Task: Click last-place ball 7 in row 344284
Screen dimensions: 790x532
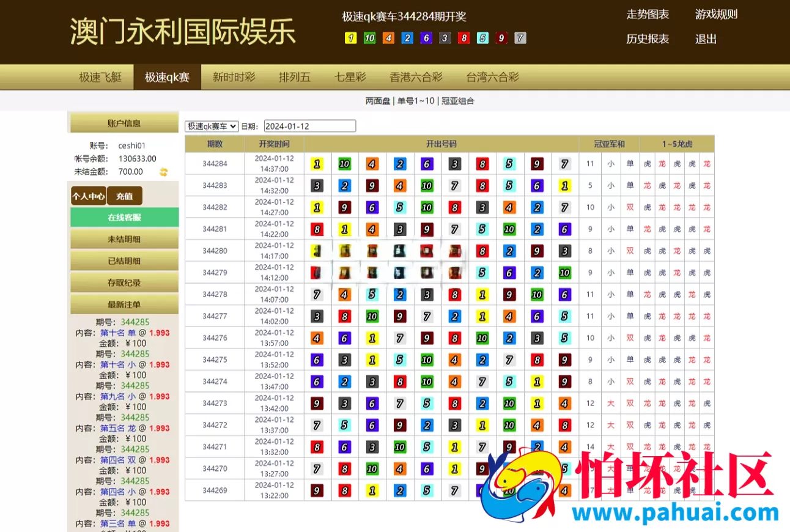Action: point(565,164)
